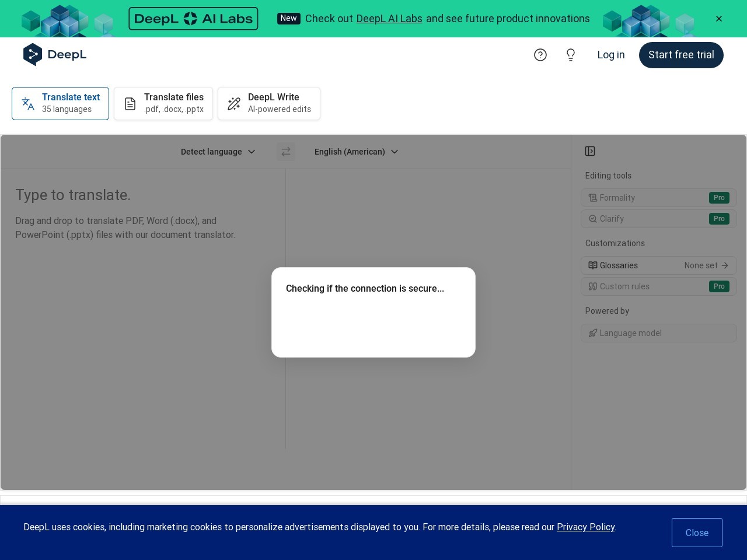Open the Language model selector

(658, 333)
